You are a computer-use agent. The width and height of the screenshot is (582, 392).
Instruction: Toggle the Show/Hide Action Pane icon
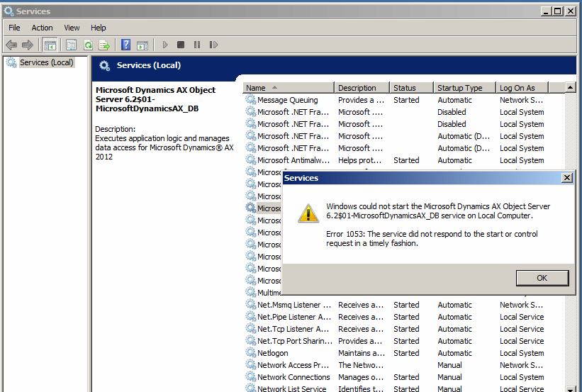pos(142,45)
